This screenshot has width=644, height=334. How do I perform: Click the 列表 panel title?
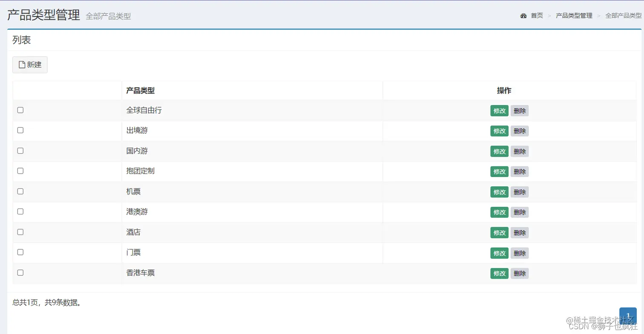[22, 40]
